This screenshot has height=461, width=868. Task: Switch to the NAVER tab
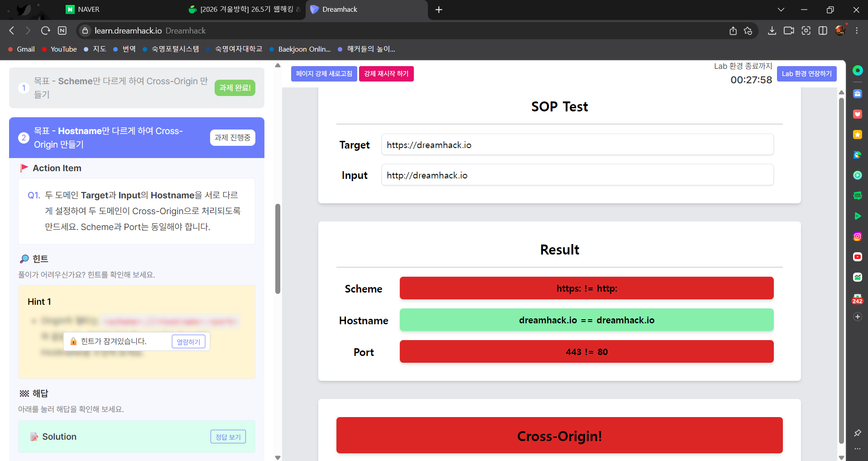tap(88, 10)
